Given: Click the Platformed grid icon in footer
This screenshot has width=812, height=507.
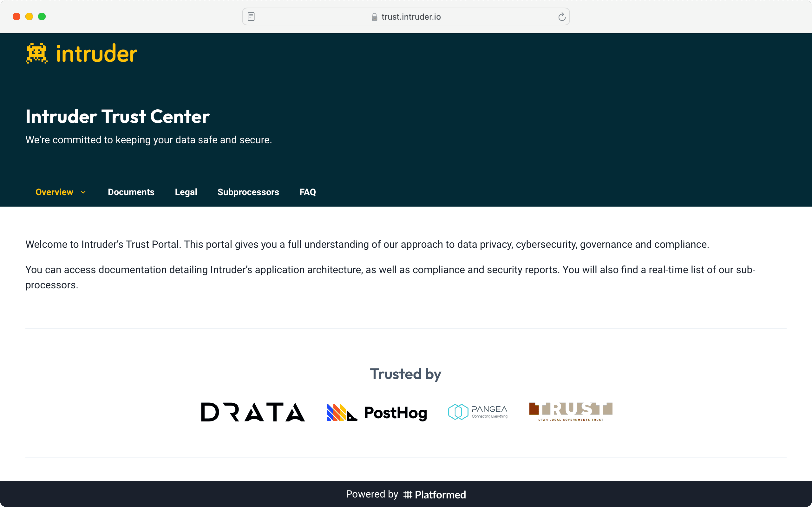Looking at the screenshot, I should (407, 495).
